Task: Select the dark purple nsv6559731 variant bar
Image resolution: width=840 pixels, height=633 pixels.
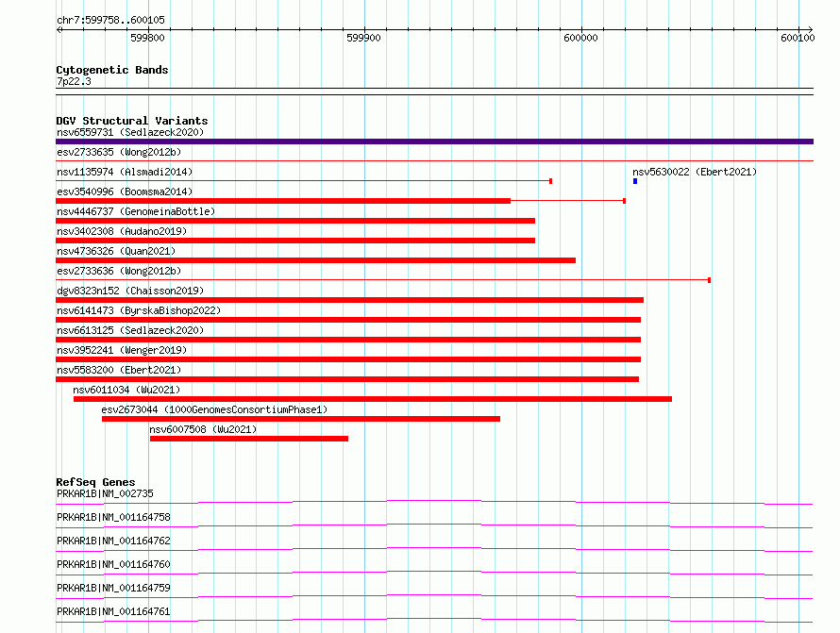Action: pyautogui.click(x=434, y=142)
